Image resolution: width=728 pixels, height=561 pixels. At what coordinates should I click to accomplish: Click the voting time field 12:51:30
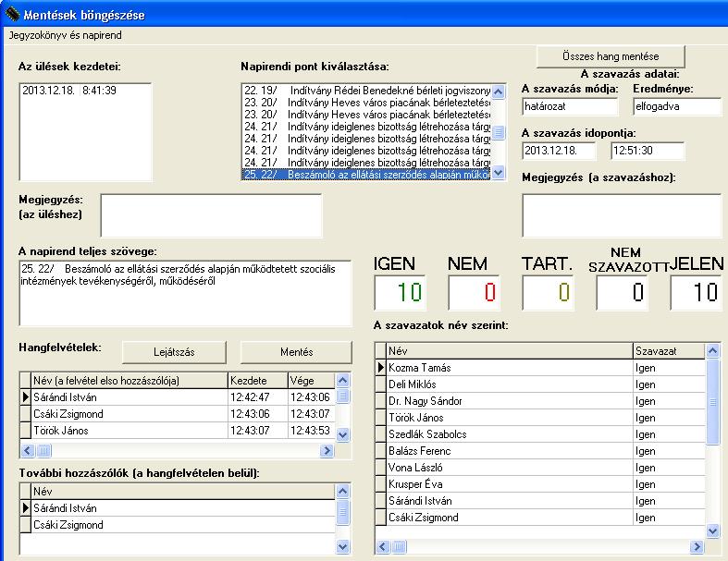[648, 151]
